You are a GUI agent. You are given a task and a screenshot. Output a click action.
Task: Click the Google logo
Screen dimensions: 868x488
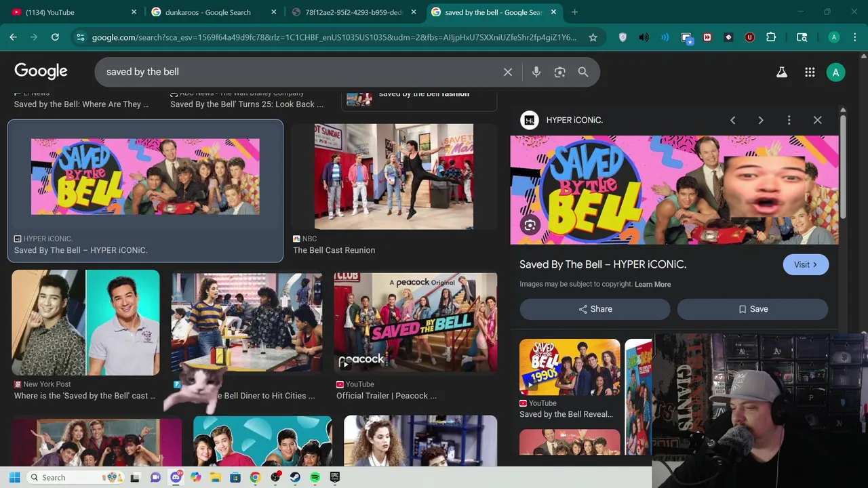[x=41, y=71]
